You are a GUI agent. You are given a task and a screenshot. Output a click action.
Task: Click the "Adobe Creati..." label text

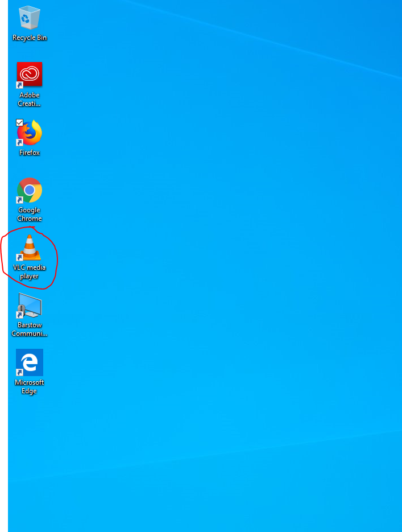(x=29, y=100)
